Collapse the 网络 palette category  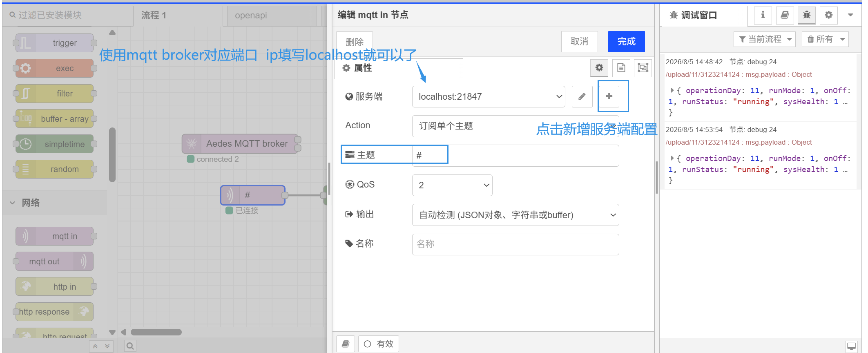(55, 203)
